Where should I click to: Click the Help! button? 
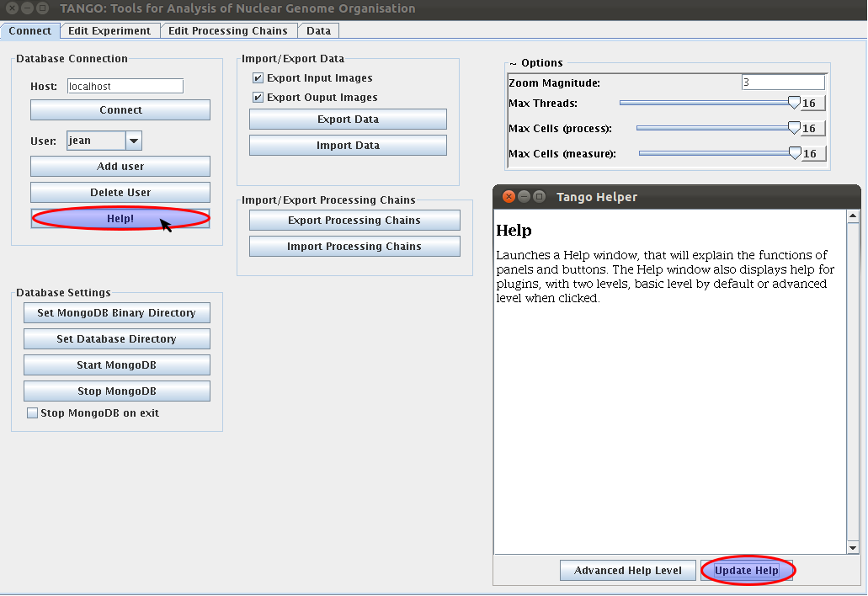[120, 219]
